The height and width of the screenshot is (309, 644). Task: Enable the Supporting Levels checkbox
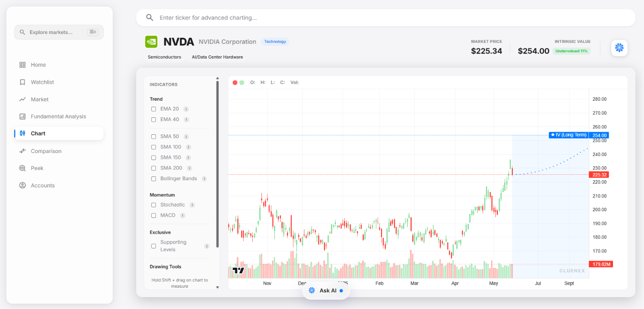pyautogui.click(x=154, y=246)
